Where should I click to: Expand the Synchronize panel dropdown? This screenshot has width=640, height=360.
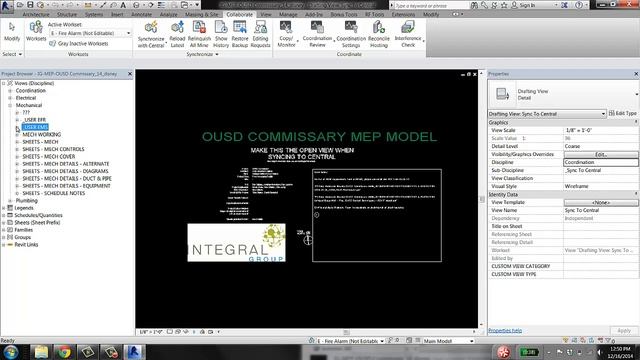point(203,54)
